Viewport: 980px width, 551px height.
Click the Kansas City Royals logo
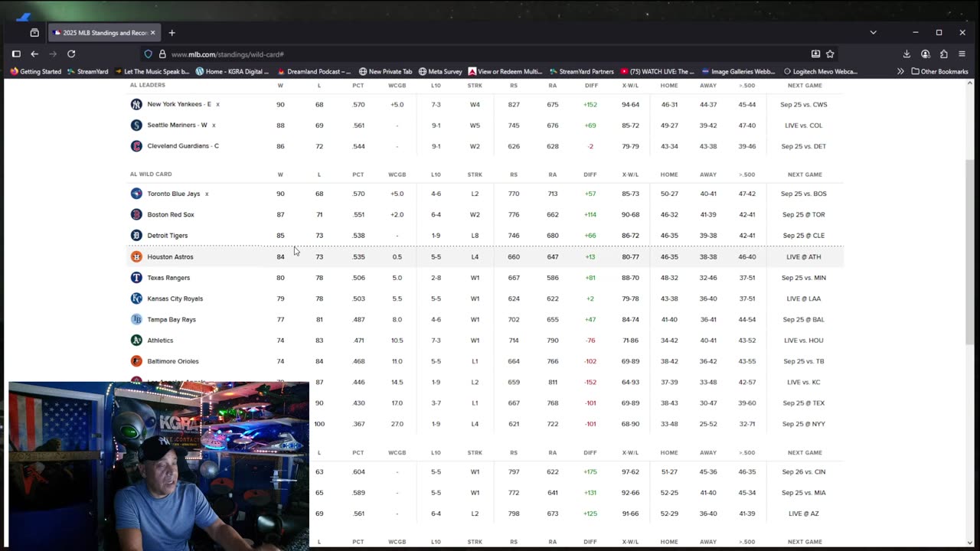pos(136,298)
